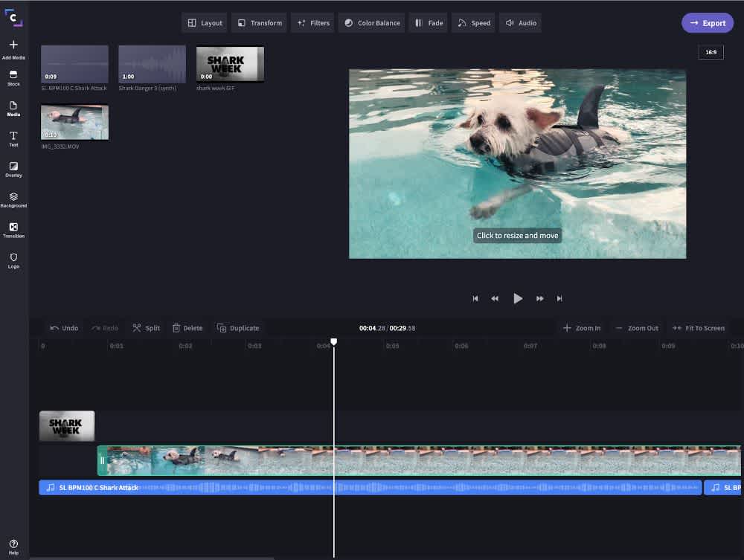Click the trim handle of the video clip
The image size is (744, 560).
point(102,460)
